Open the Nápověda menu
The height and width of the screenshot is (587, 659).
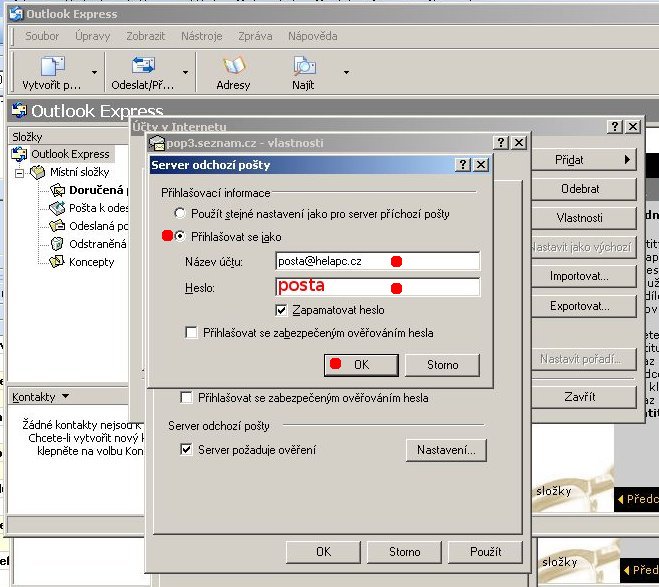(x=313, y=36)
